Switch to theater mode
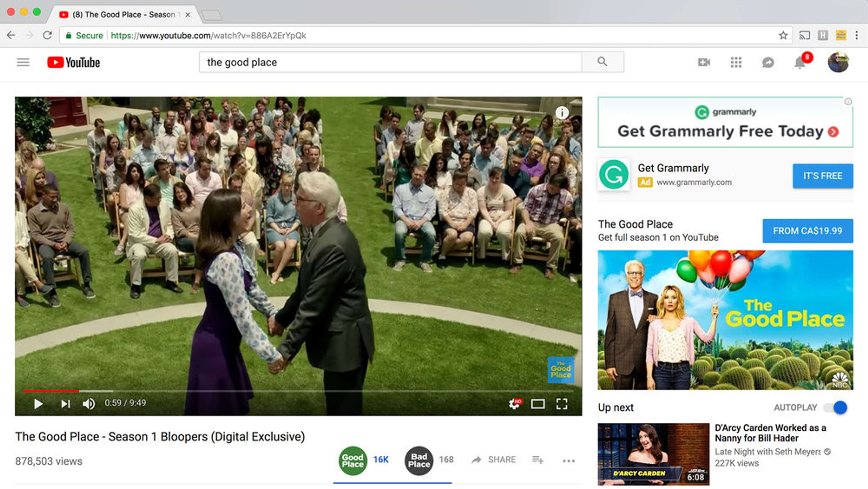Image resolution: width=868 pixels, height=489 pixels. pos(538,403)
